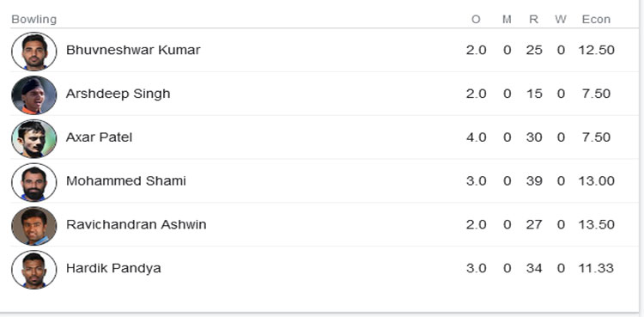Click the Bowling section header
The height and width of the screenshot is (317, 644).
point(34,19)
